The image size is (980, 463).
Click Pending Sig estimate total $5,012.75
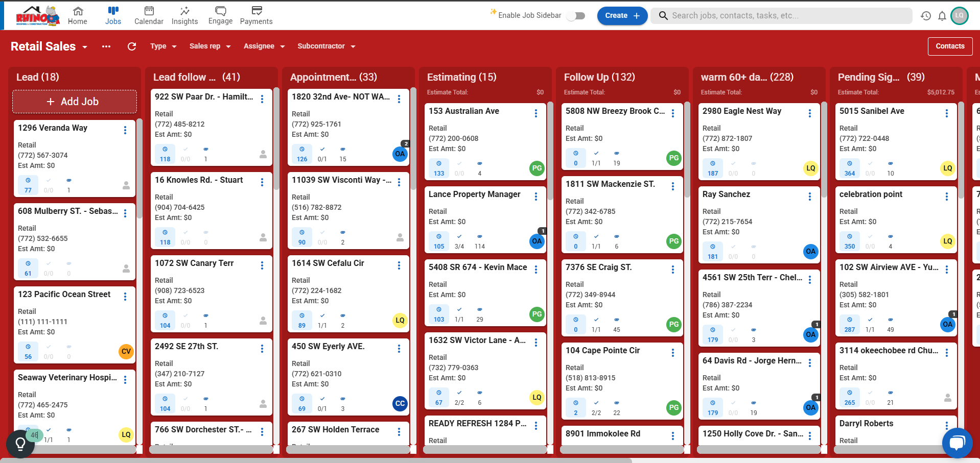coord(941,92)
